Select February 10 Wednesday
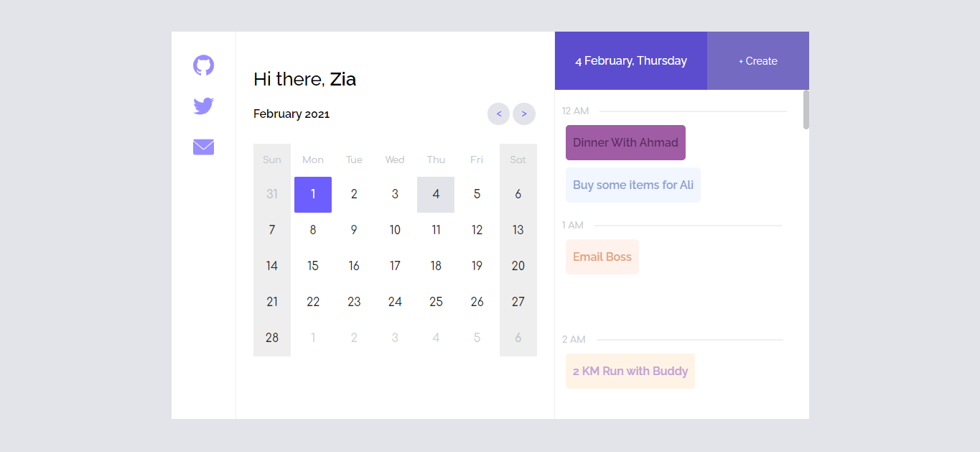 tap(395, 230)
